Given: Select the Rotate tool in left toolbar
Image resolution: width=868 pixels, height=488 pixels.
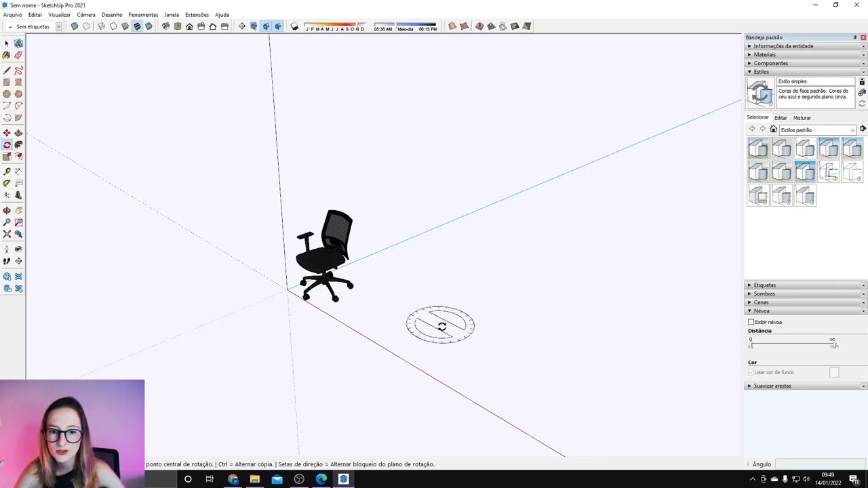Looking at the screenshot, I should click(7, 145).
